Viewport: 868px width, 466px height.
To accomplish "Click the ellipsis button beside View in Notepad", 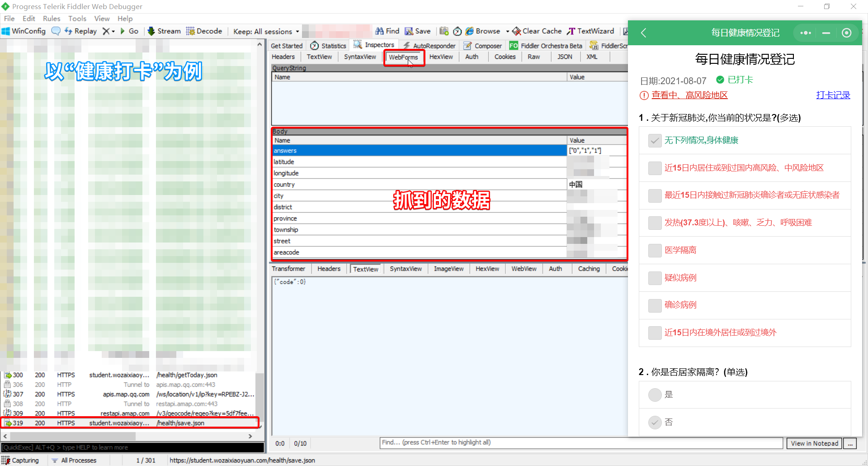I will pos(850,443).
